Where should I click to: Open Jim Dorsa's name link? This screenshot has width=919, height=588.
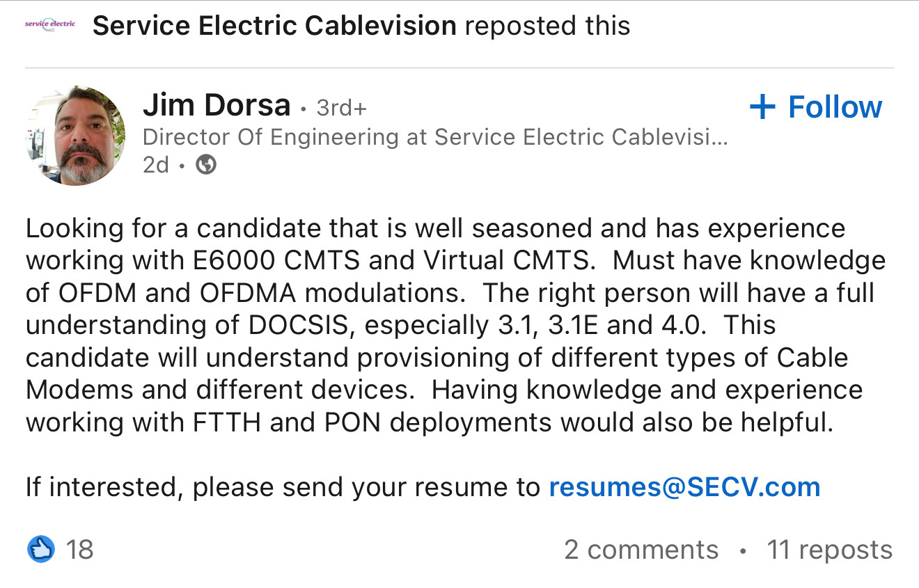(217, 105)
